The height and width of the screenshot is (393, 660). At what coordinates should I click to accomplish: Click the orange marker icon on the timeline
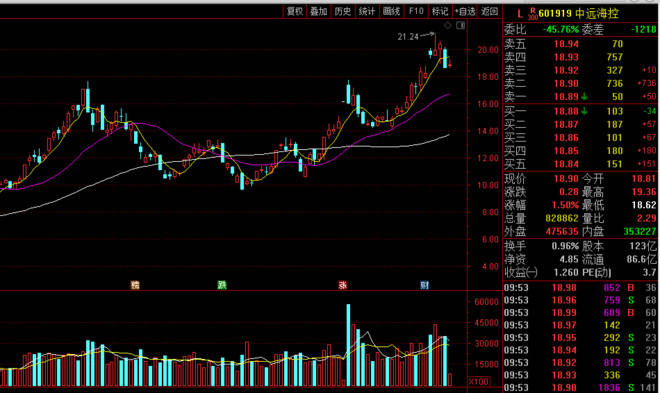point(135,285)
